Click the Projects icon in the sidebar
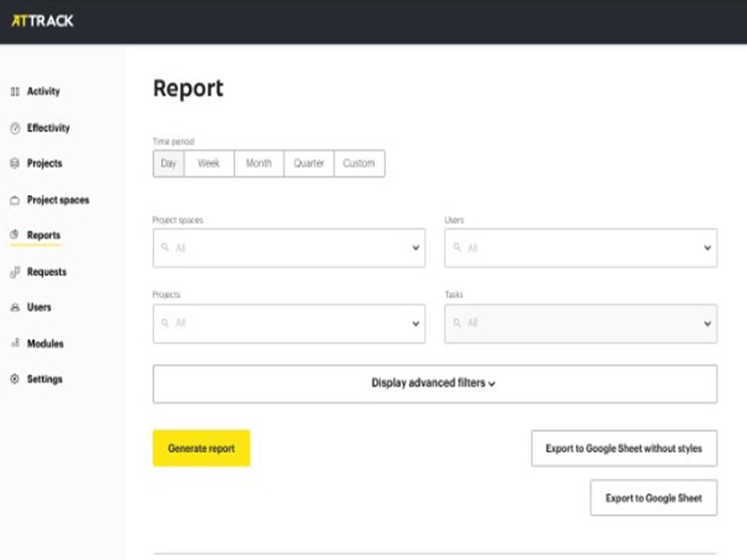The height and width of the screenshot is (560, 747). [16, 163]
